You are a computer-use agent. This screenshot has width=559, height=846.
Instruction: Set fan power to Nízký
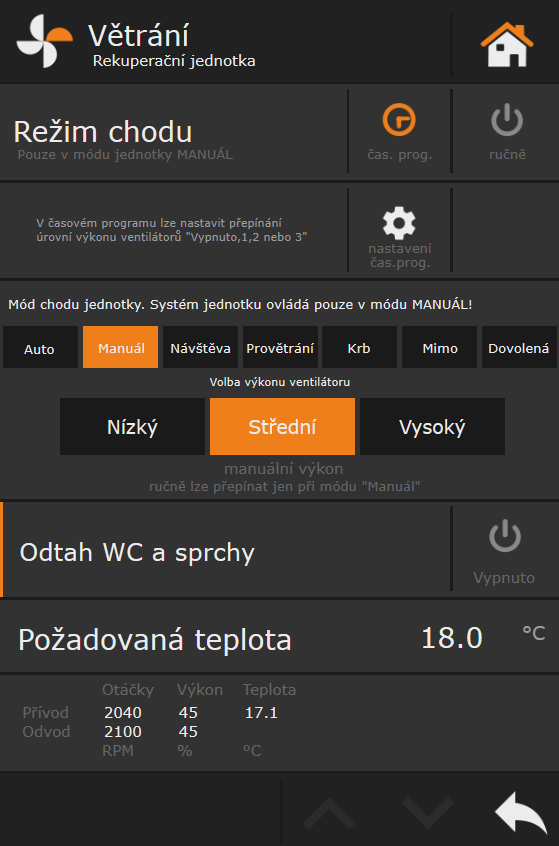[132, 426]
